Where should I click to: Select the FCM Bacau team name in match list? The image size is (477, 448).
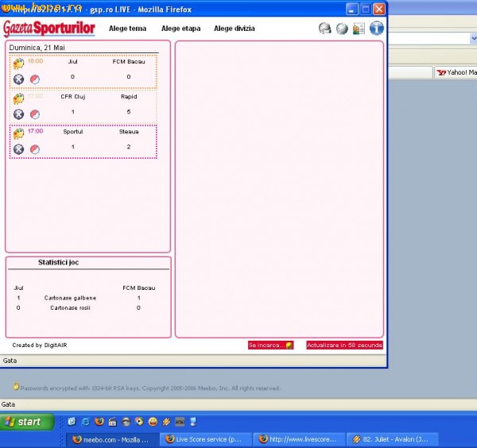[129, 62]
